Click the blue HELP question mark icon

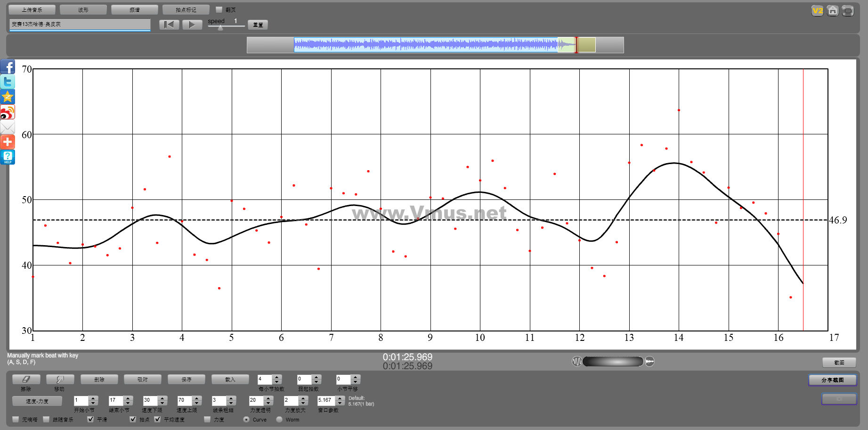point(8,157)
